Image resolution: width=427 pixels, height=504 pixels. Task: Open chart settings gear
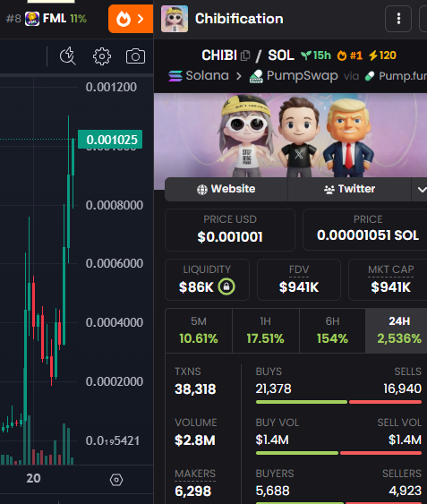(x=102, y=56)
